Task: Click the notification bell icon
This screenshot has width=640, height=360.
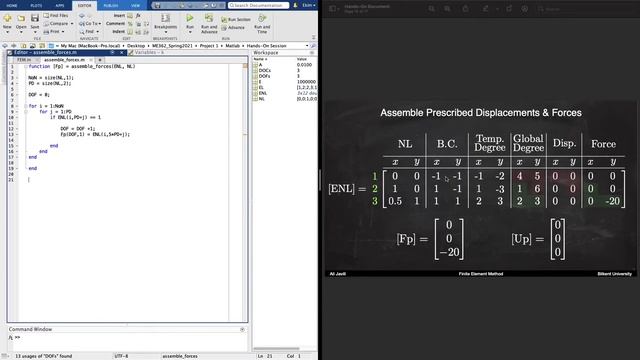Action: click(x=295, y=5)
